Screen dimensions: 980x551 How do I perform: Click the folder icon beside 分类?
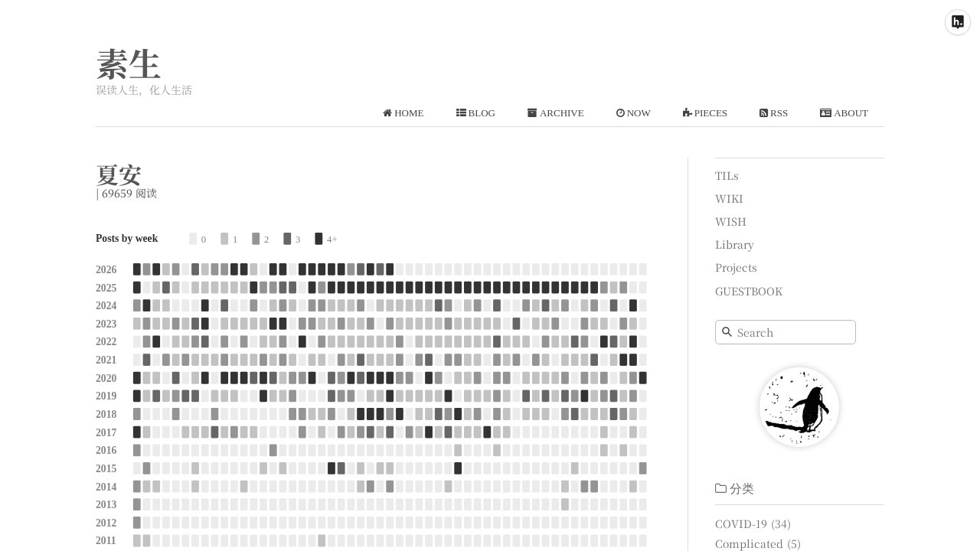coord(720,488)
